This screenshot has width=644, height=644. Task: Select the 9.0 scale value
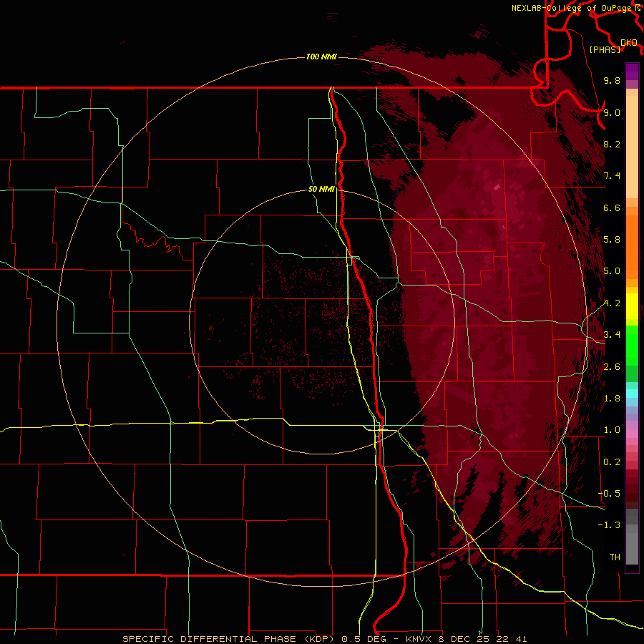tap(612, 112)
